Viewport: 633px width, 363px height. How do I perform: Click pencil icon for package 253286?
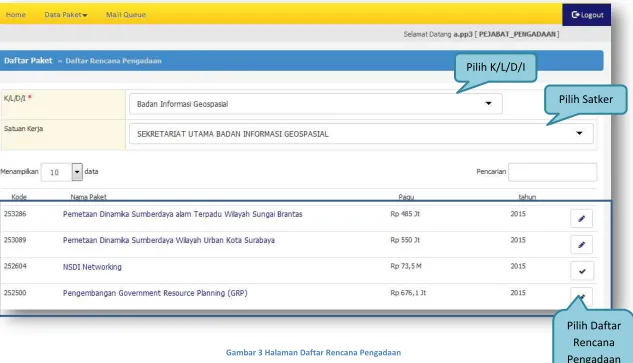pyautogui.click(x=581, y=218)
